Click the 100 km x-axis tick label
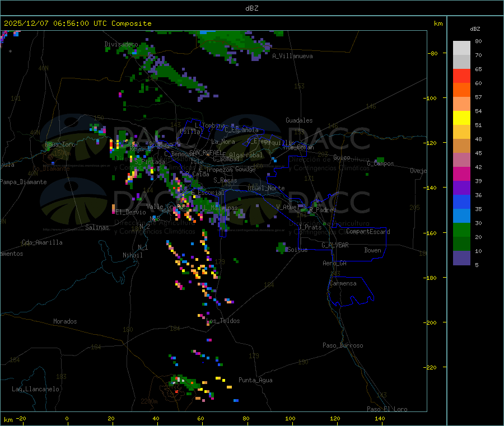 (x=290, y=419)
